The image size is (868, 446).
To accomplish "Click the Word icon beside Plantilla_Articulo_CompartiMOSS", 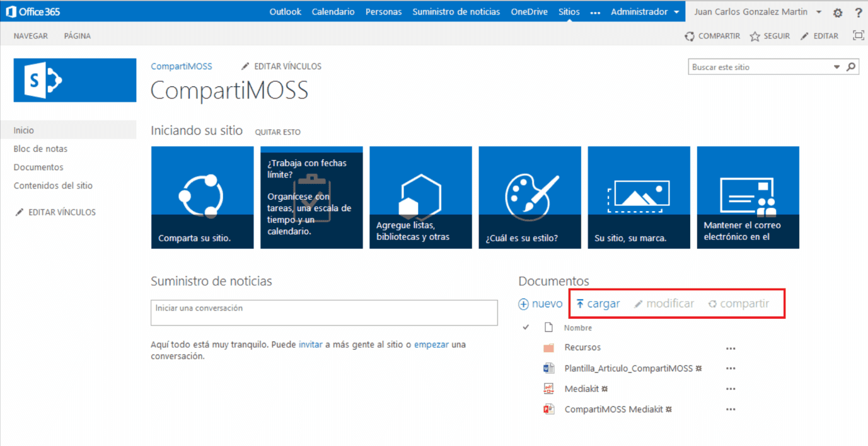I will pos(548,368).
